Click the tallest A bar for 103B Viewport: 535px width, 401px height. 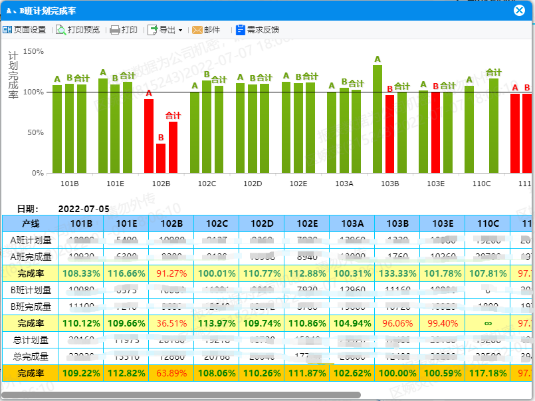[377, 119]
